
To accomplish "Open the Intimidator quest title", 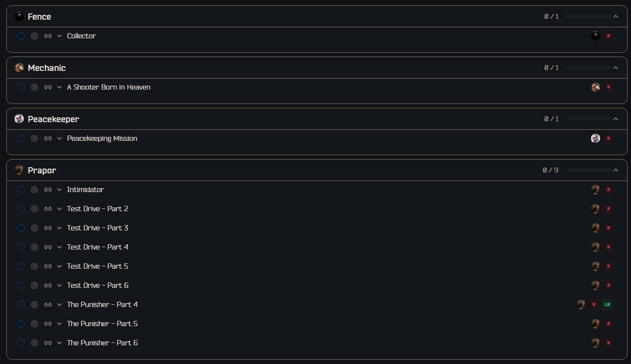I will click(x=85, y=190).
